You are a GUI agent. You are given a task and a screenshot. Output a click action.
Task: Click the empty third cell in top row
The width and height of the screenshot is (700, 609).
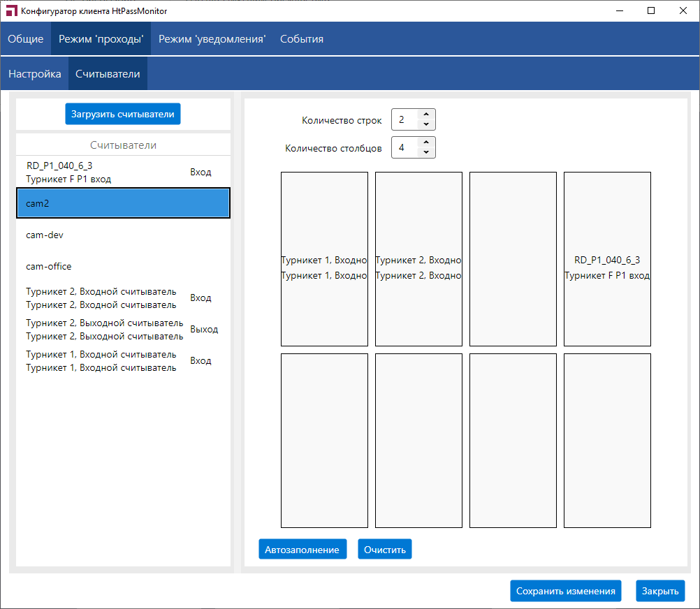pos(513,259)
